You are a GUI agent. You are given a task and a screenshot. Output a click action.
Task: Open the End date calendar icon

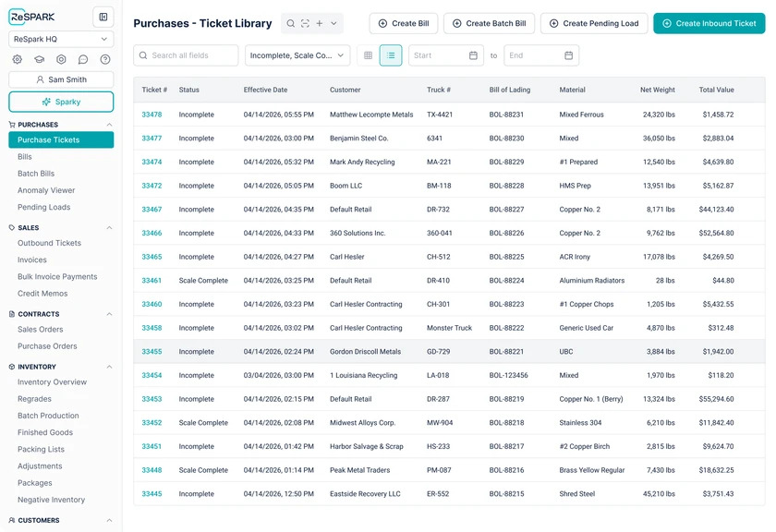click(x=569, y=55)
